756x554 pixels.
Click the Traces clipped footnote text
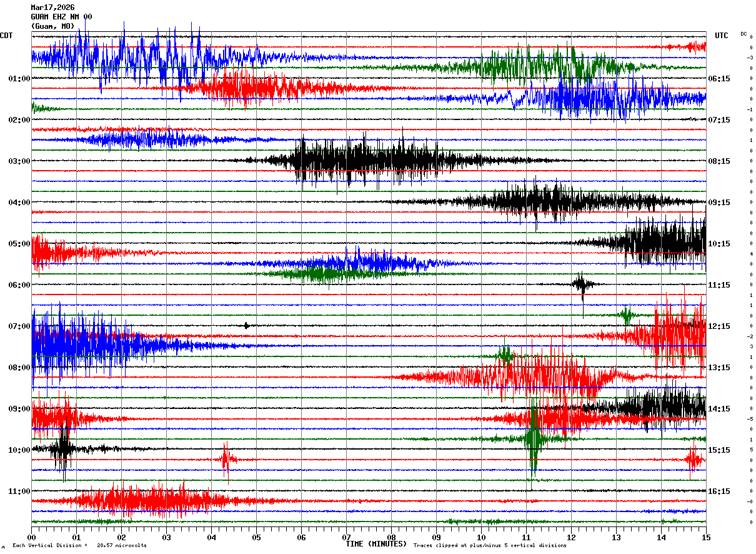(490, 546)
